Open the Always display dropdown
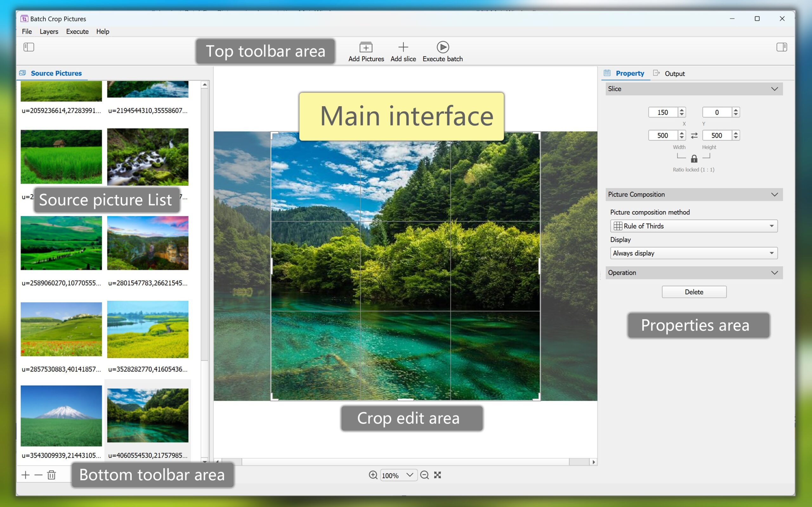 pyautogui.click(x=694, y=253)
